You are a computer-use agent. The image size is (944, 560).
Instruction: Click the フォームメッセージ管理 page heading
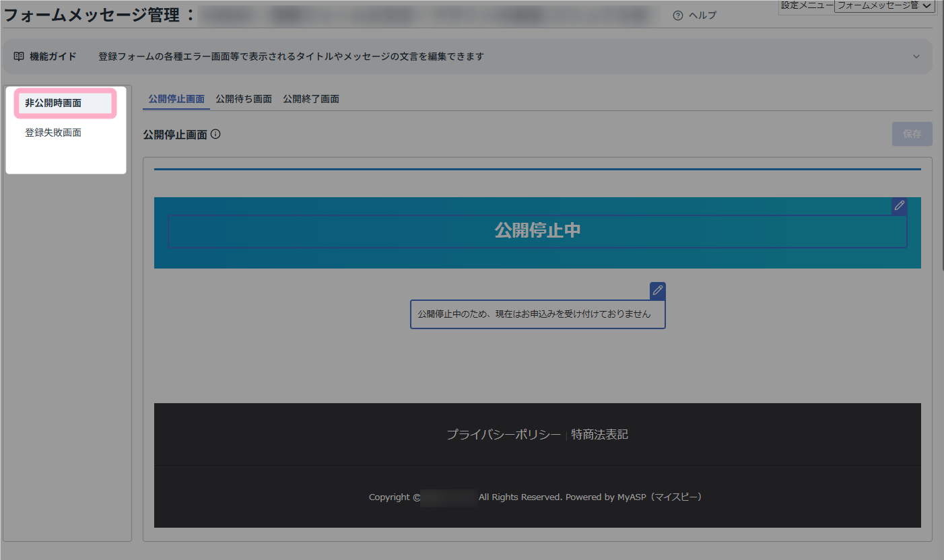[x=92, y=15]
